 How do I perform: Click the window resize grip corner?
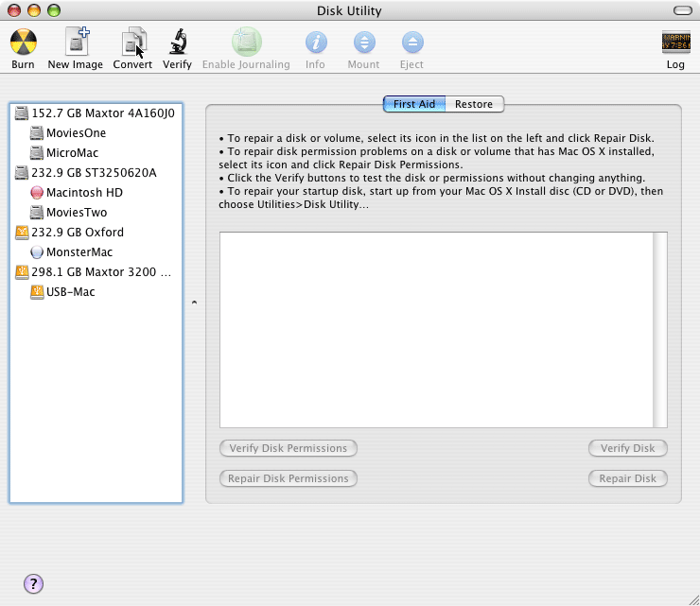point(693,599)
